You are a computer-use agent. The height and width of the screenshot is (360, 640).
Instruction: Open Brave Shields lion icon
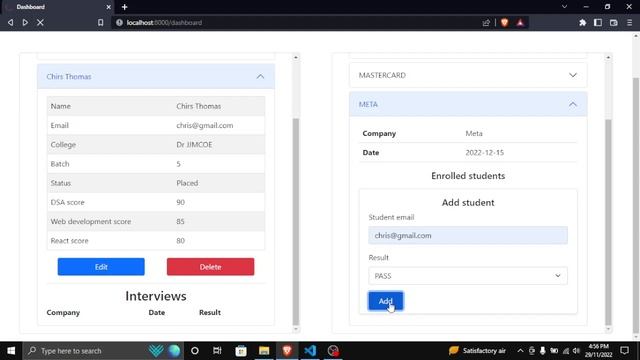(504, 22)
